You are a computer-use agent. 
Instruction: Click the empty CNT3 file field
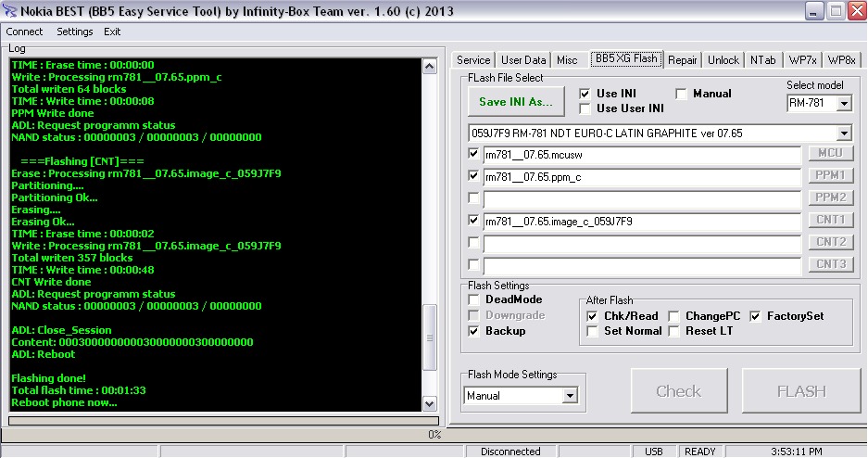tap(642, 266)
